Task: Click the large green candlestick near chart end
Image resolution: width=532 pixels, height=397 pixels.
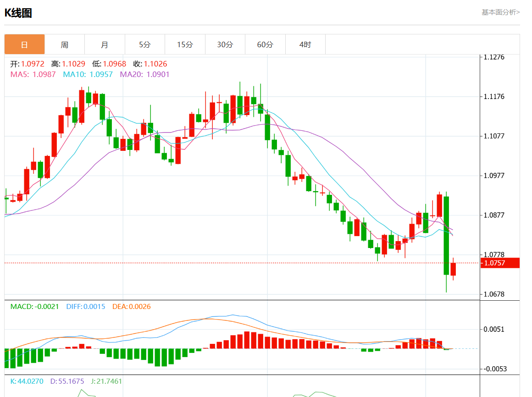Action: point(446,236)
